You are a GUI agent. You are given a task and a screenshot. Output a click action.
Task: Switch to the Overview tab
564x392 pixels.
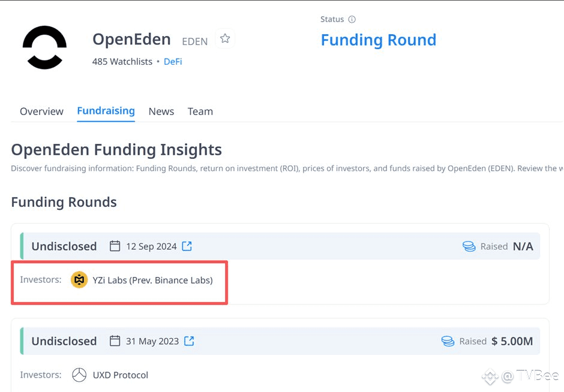(42, 111)
